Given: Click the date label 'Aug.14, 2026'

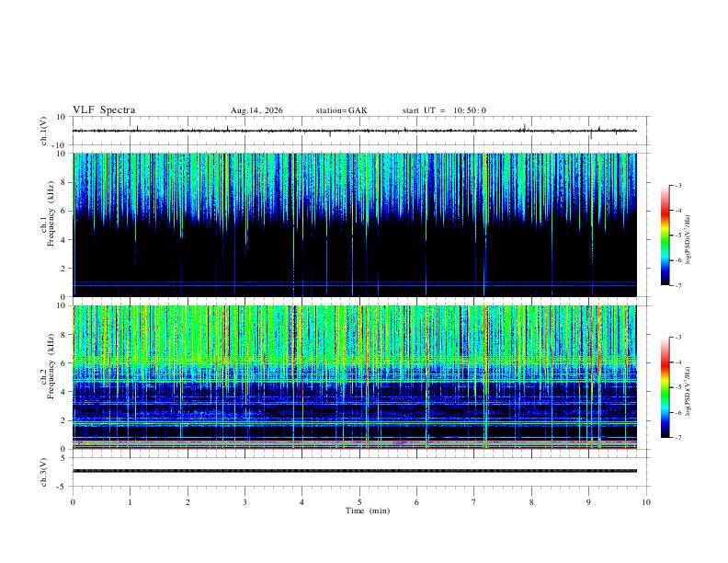Looking at the screenshot, I should click(256, 110).
